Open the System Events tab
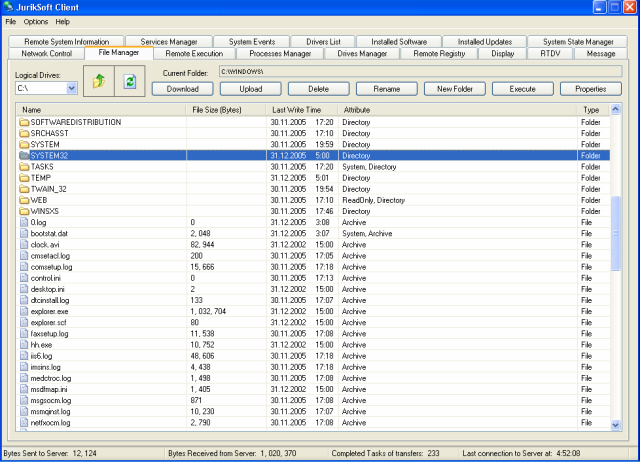This screenshot has height=462, width=640. point(251,41)
